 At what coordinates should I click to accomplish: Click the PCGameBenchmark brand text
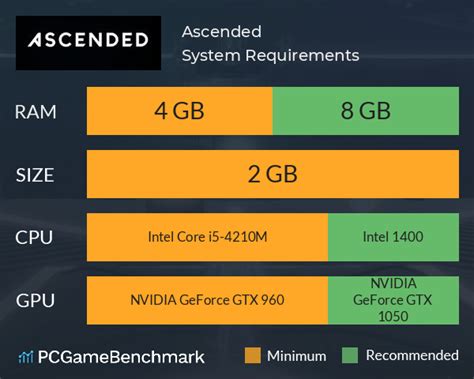(x=121, y=357)
